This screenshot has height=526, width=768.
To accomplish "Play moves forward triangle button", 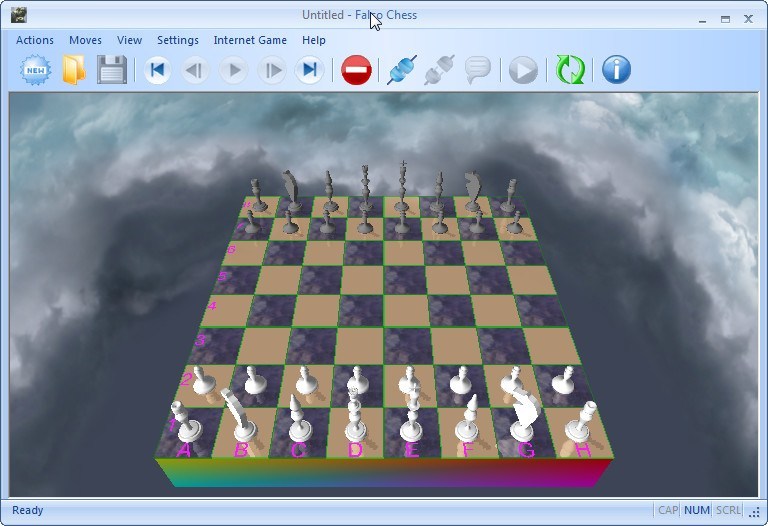I will [233, 70].
